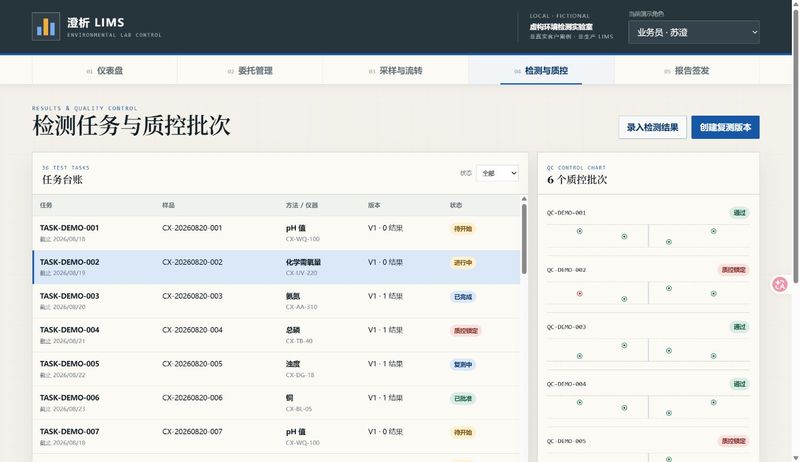Click the 通过 badge of QC-DEMO-001
This screenshot has height=462, width=800.
739,213
